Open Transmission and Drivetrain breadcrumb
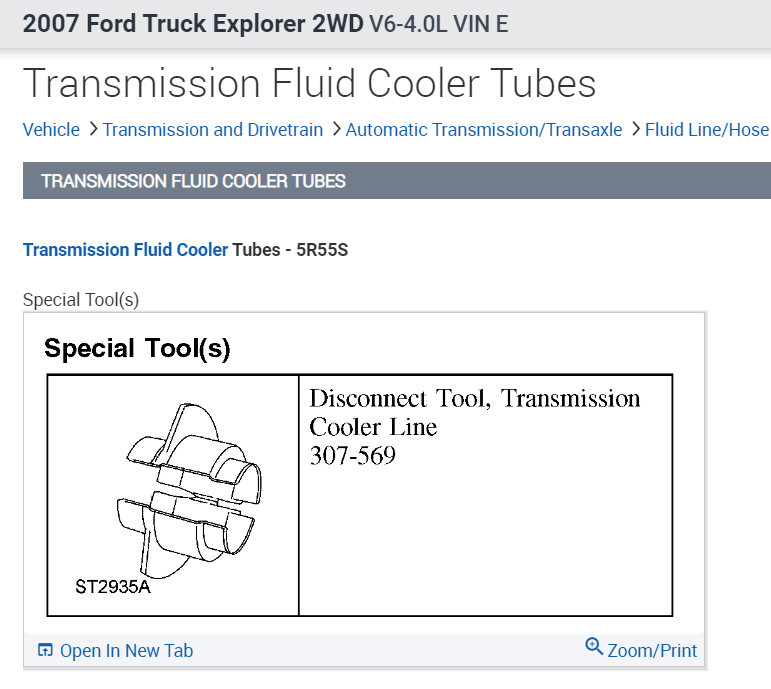The image size is (771, 689). tap(213, 130)
